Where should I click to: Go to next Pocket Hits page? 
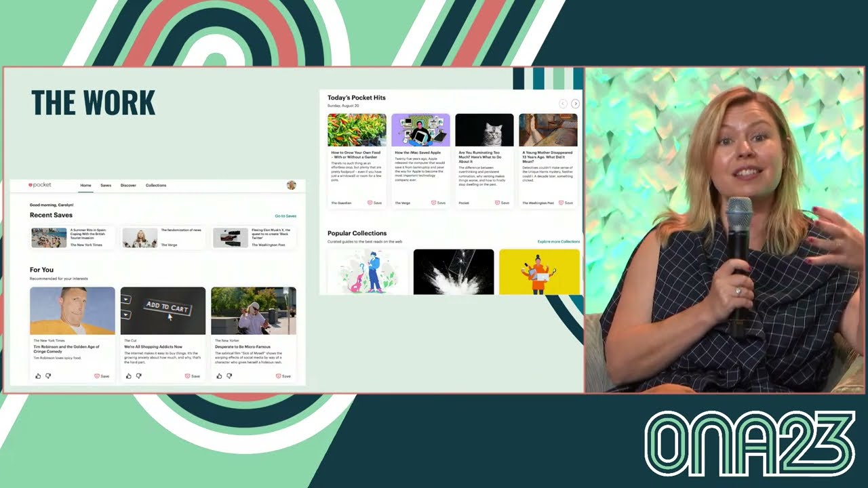coord(575,104)
